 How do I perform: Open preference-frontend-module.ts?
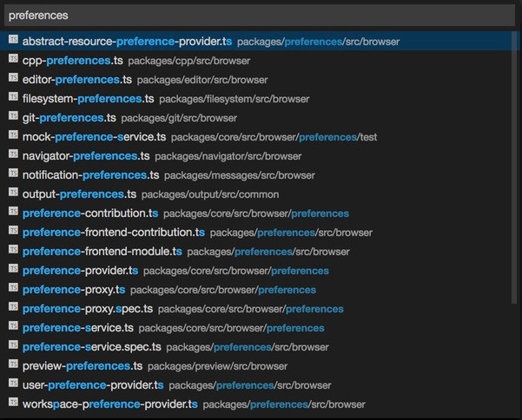pyautogui.click(x=102, y=251)
